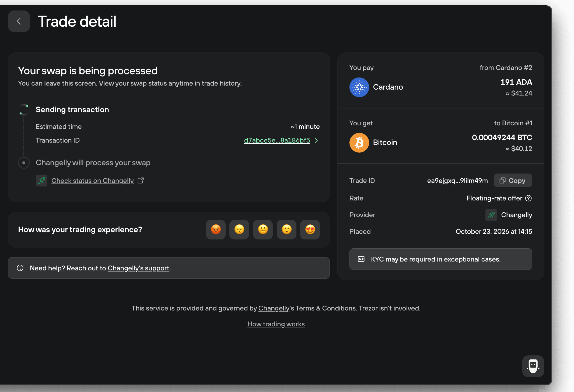This screenshot has width=574, height=392.
Task: Click the Cardano coin logo
Action: click(x=359, y=87)
